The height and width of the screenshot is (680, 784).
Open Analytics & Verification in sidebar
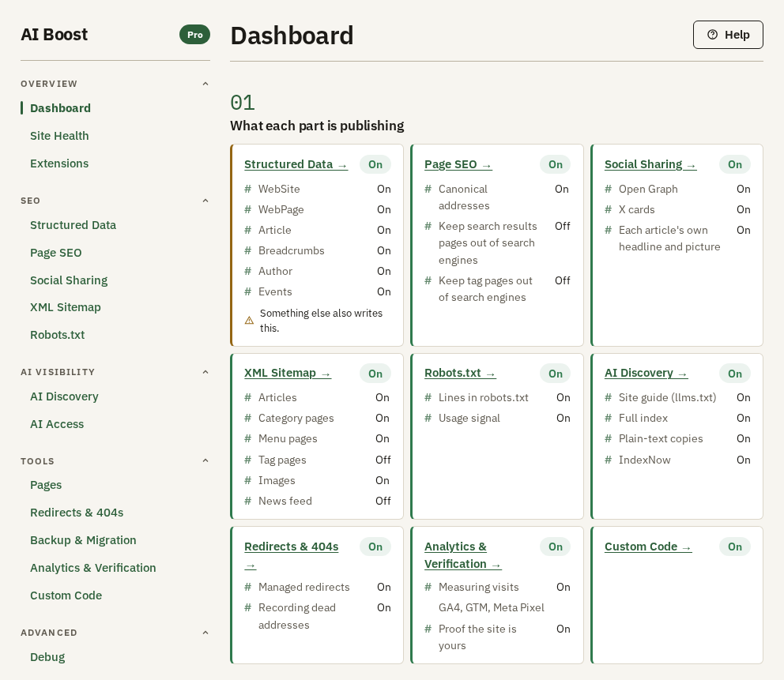pos(93,568)
